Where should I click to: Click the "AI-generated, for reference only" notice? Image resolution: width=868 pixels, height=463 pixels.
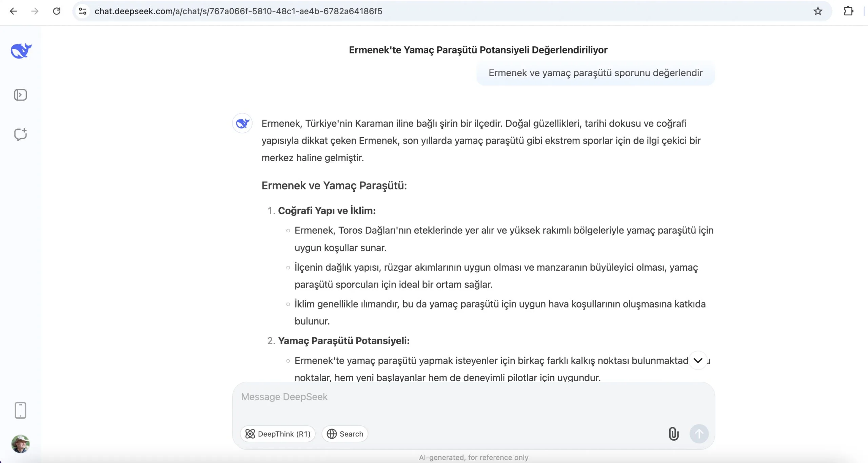click(x=474, y=458)
